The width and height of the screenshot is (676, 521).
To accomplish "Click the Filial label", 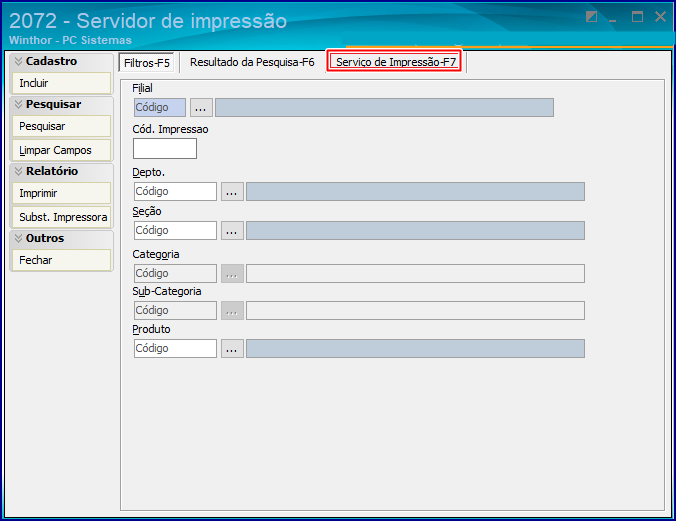I will 142,88.
